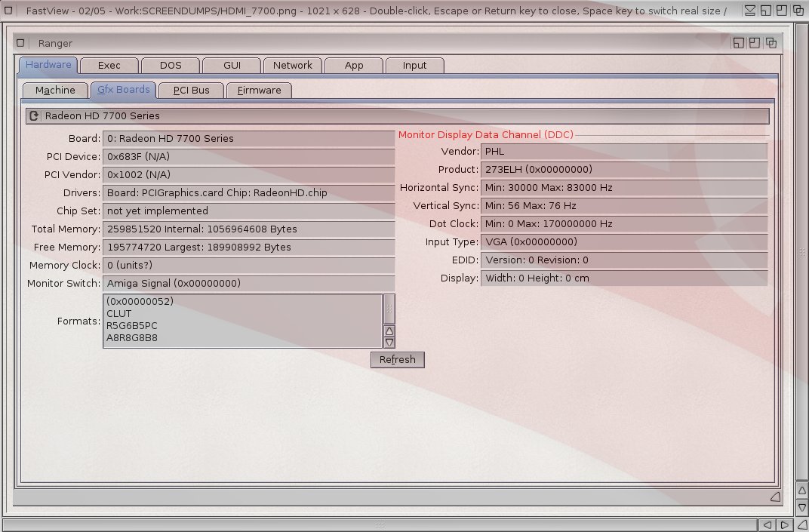Click the FastView window resize gadget
Viewport: 809px width, 532px height.
pos(802,525)
